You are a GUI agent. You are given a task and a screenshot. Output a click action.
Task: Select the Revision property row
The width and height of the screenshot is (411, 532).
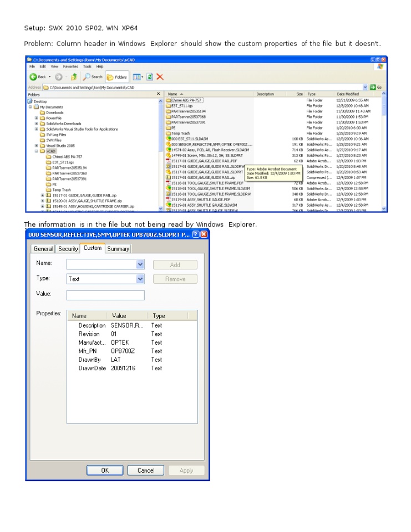(132, 334)
